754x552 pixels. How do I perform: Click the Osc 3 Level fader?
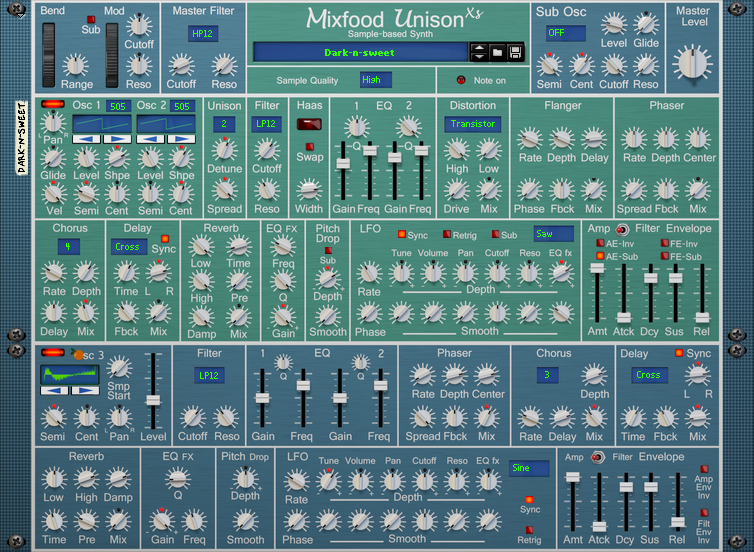click(153, 400)
